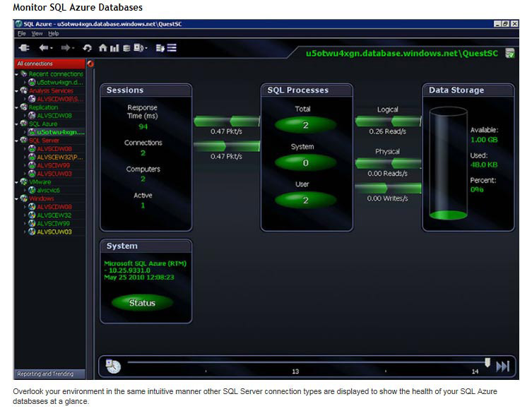
Task: Open Reporting and Trending tab
Action: pyautogui.click(x=49, y=374)
